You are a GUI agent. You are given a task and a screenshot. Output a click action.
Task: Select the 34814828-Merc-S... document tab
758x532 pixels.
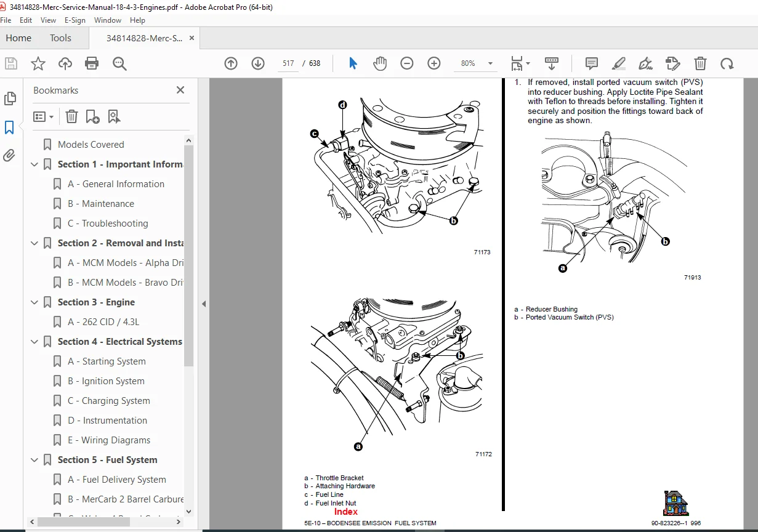point(144,38)
